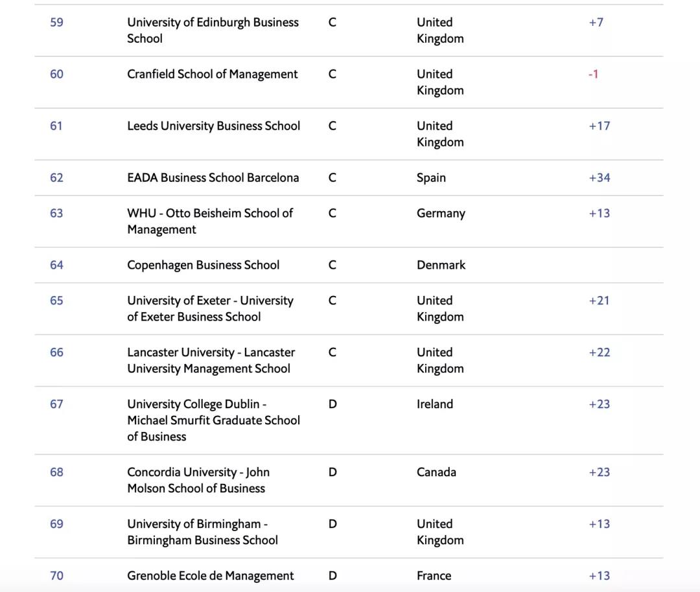Image resolution: width=700 pixels, height=592 pixels.
Task: Click Michael Smurfit Graduate School of Business
Action: coord(213,420)
